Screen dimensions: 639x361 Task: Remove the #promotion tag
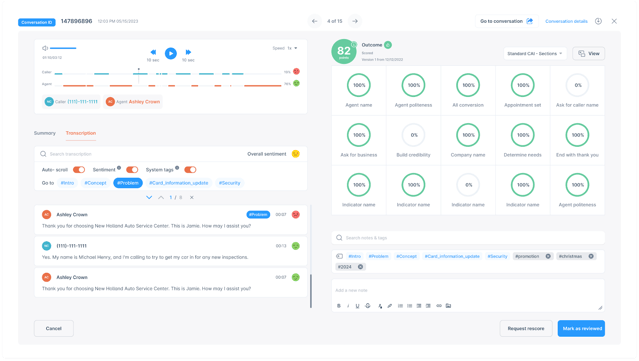[548, 256]
